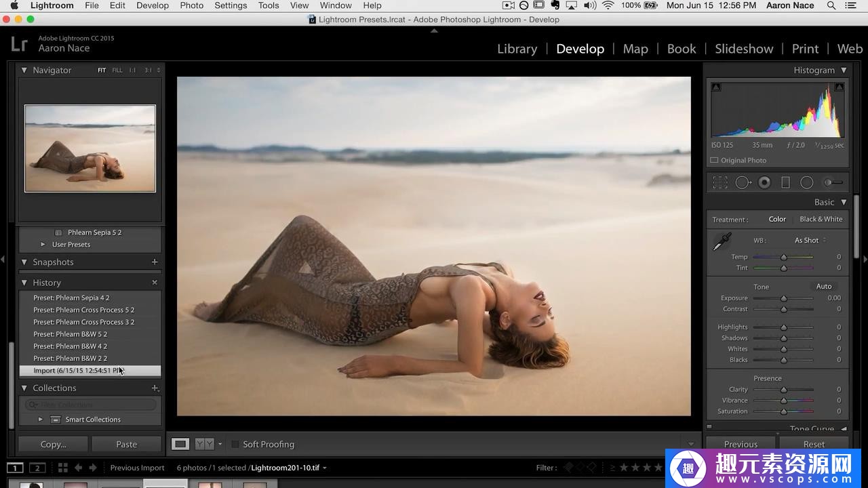Open grid view from filmstrip bar
Screen dimensions: 868x488
62,468
